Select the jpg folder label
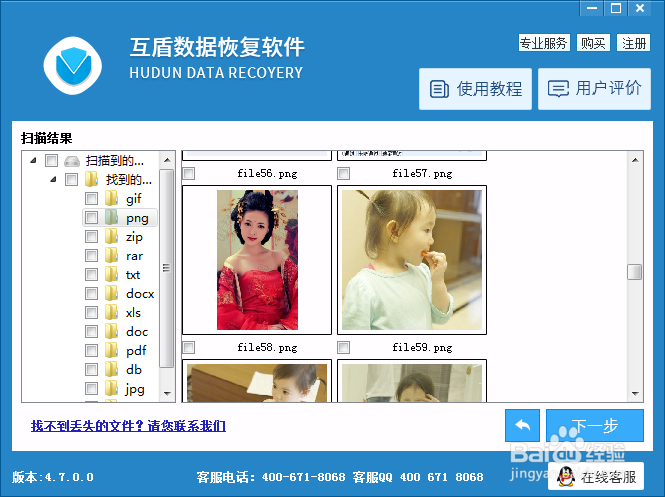 [x=135, y=389]
